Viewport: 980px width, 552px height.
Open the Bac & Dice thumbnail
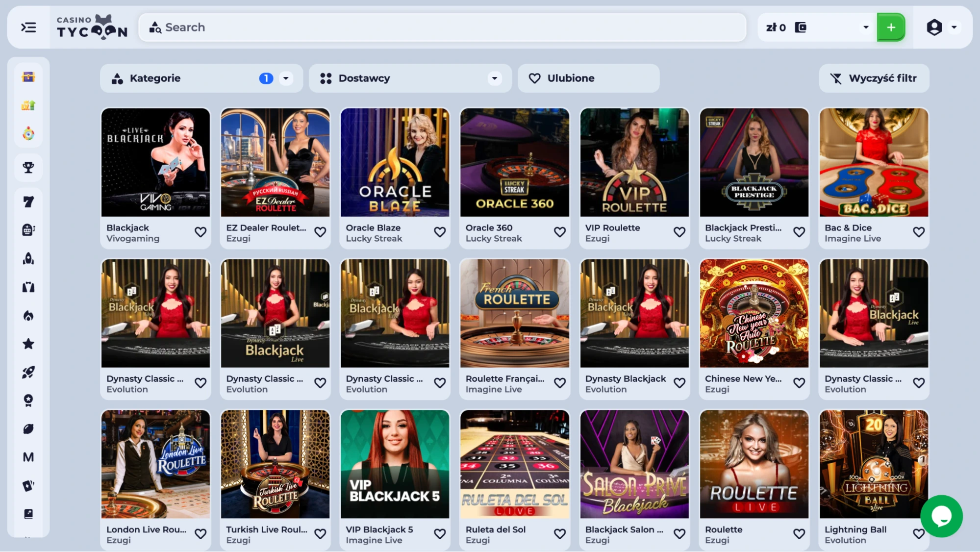coord(874,162)
